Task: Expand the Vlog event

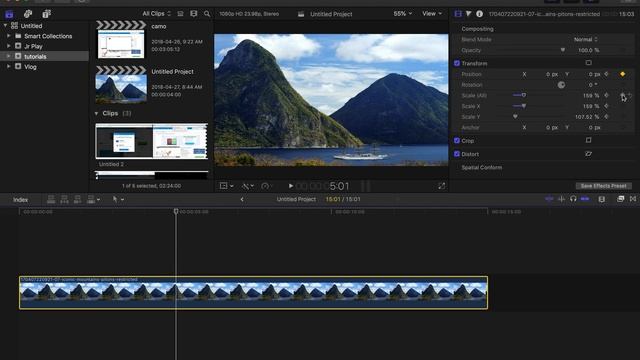Action: point(9,67)
